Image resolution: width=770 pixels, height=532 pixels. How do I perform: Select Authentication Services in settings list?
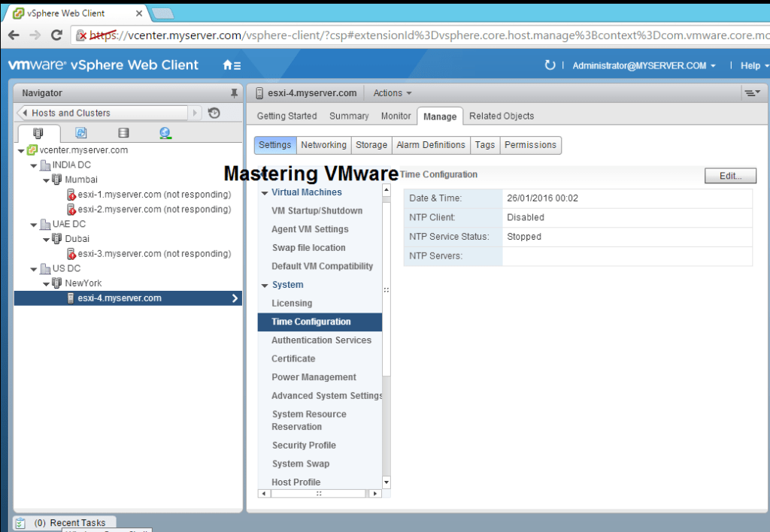pyautogui.click(x=321, y=340)
